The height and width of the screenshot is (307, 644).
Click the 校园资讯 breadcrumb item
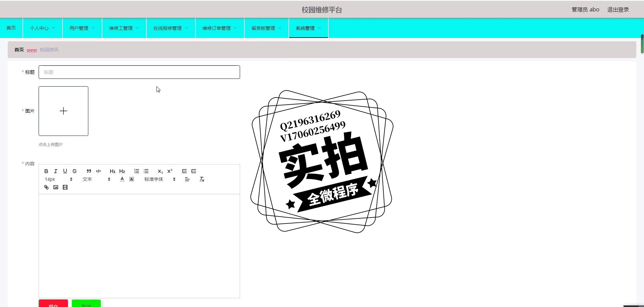point(49,50)
